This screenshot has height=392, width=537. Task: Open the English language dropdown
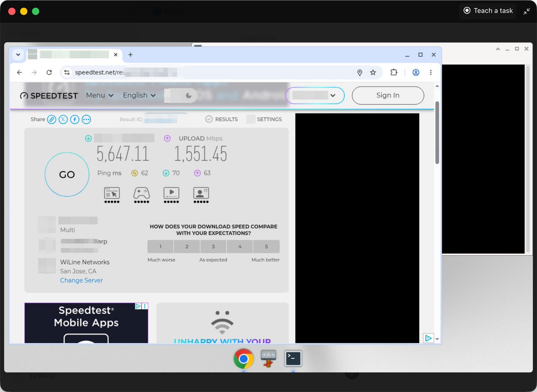coord(139,95)
